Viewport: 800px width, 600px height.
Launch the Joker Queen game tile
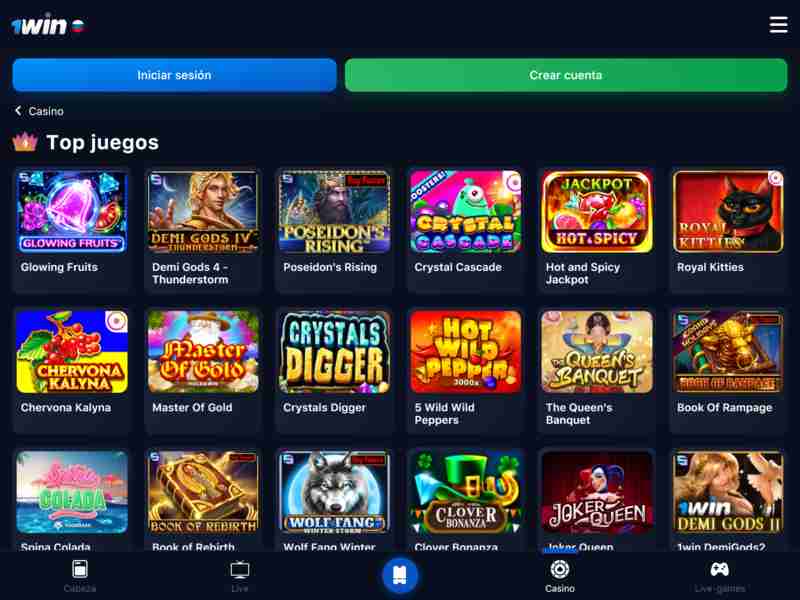597,492
